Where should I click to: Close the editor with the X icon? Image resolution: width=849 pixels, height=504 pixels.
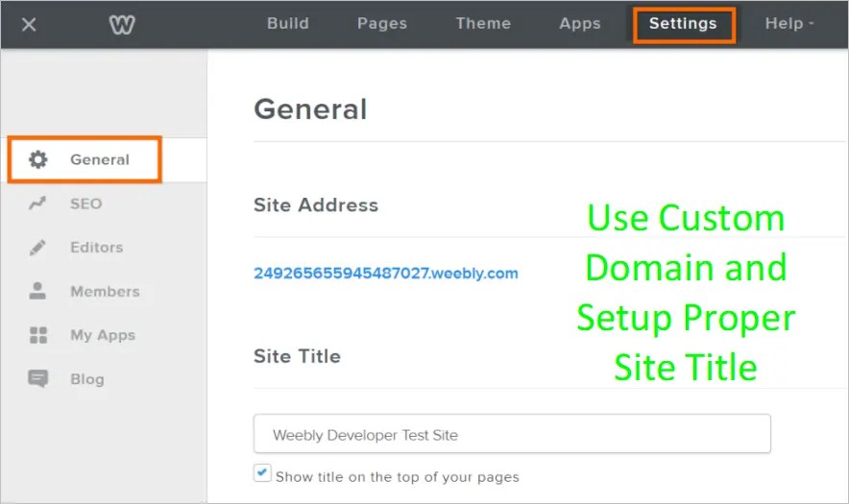pyautogui.click(x=29, y=24)
